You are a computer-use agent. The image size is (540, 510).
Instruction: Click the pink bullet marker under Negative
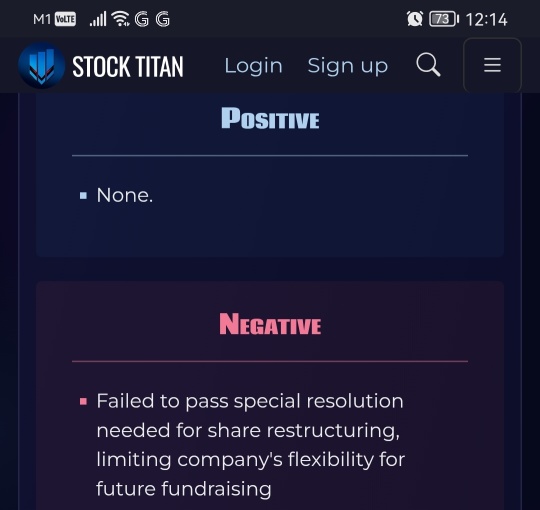[83, 402]
